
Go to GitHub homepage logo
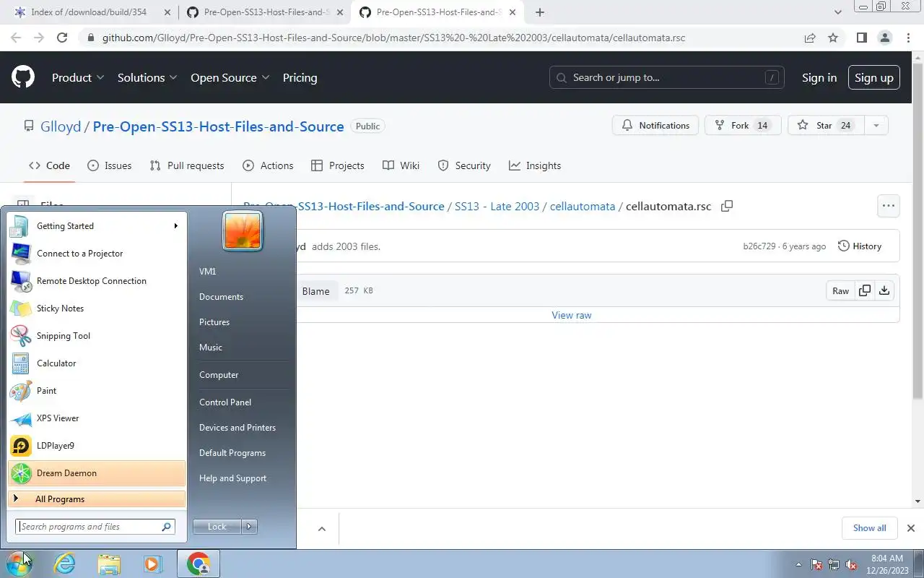23,77
